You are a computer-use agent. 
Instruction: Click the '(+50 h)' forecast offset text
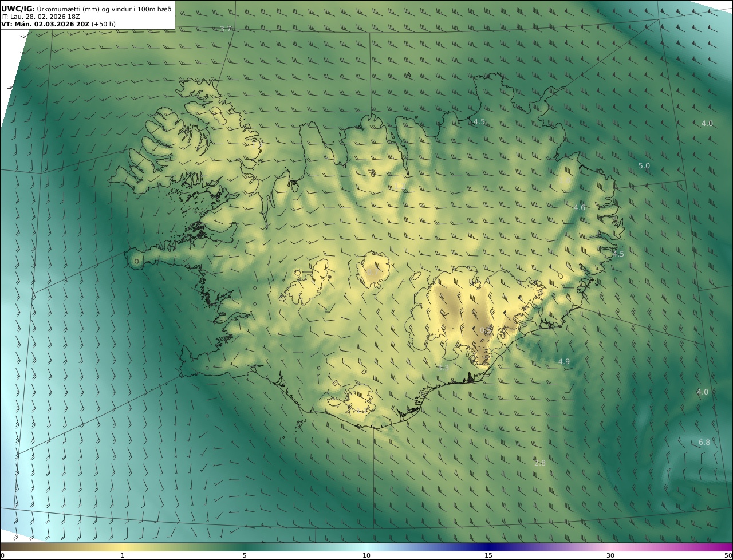click(x=104, y=24)
